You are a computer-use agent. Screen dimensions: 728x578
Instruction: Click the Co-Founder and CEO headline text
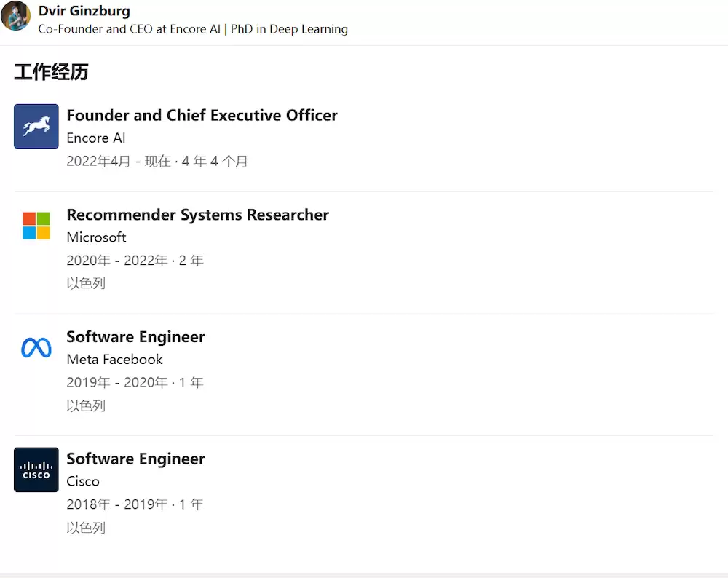[193, 29]
